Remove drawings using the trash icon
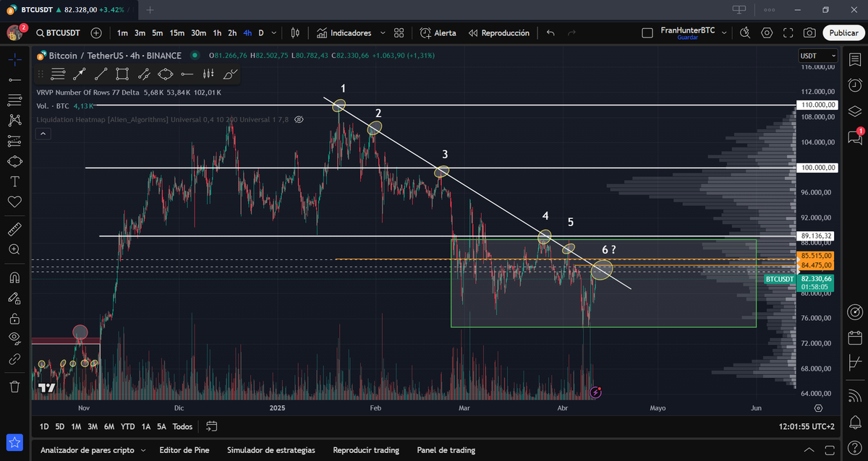The image size is (868, 461). pos(14,386)
